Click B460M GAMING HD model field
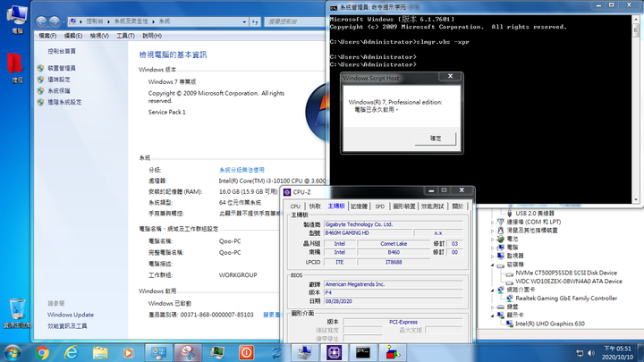Viewport: 644px width, 362px height. click(368, 232)
